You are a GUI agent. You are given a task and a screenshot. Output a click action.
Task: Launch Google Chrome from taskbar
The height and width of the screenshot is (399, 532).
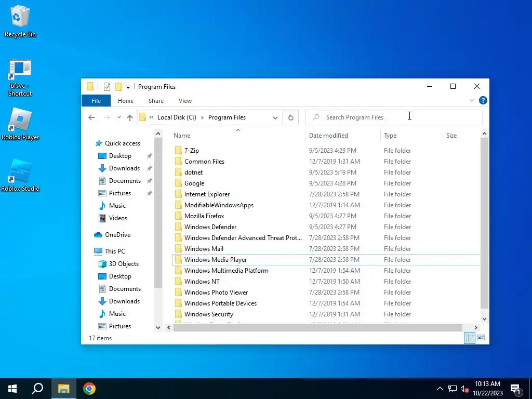89,389
